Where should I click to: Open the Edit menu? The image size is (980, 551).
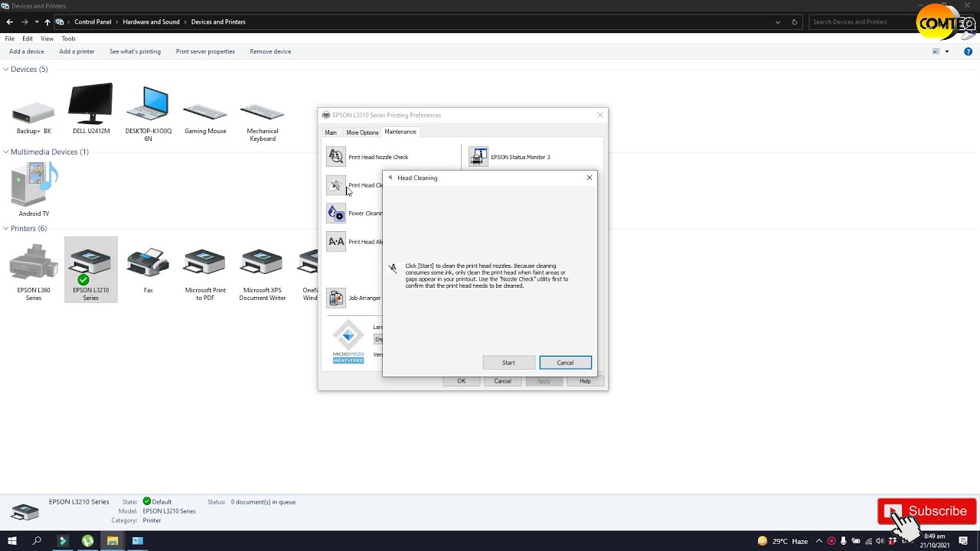28,38
